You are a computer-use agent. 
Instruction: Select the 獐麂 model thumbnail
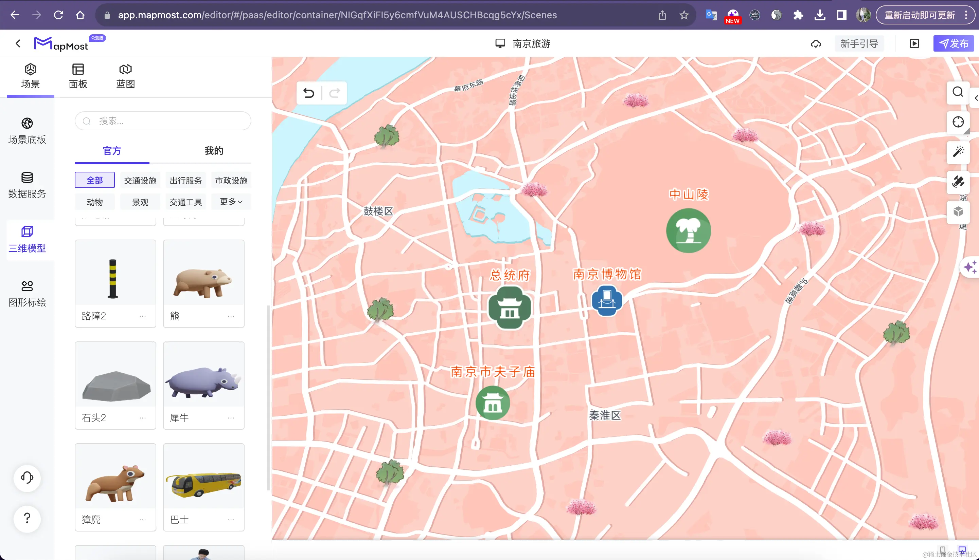[115, 477]
